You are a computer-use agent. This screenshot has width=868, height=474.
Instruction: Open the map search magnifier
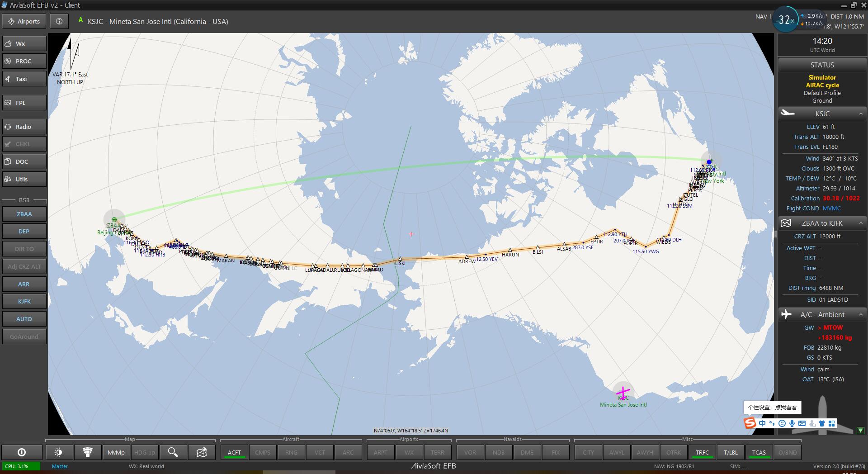[x=173, y=452]
